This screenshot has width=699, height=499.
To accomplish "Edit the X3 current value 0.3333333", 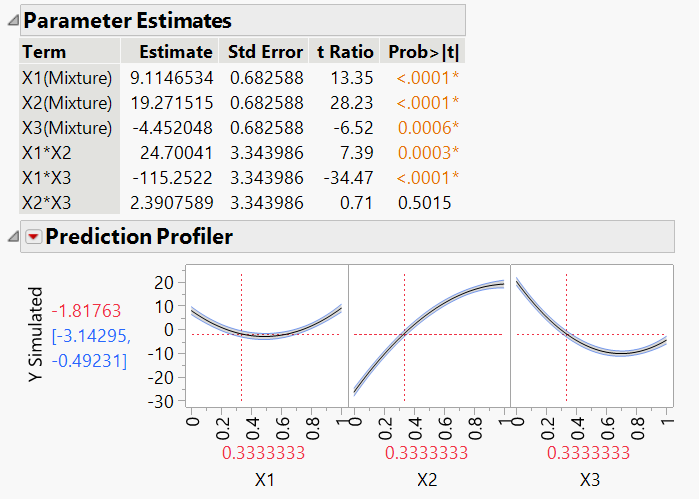I will coord(590,452).
